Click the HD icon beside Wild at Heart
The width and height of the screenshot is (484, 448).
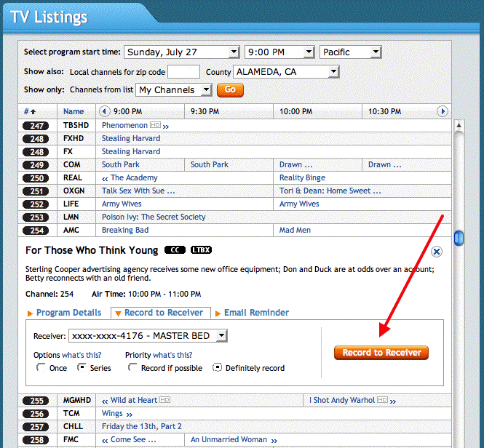point(165,400)
